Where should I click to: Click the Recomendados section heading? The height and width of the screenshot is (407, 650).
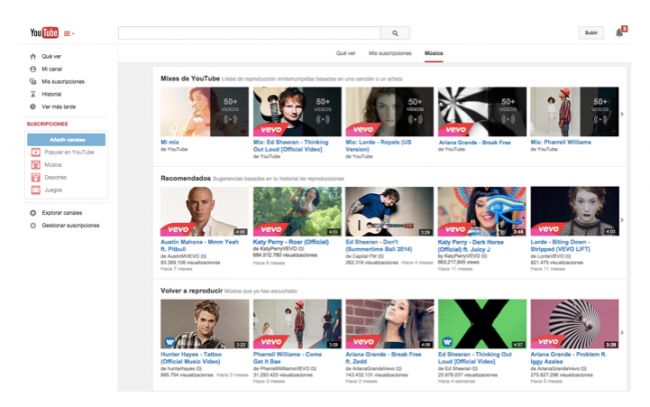tap(185, 178)
